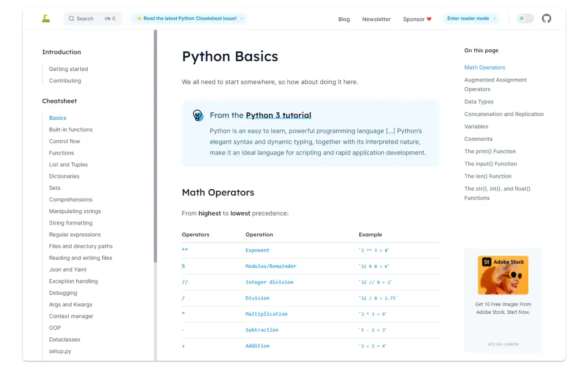588x368 pixels.
Task: Open the GitHub repository icon
Action: pyautogui.click(x=546, y=18)
